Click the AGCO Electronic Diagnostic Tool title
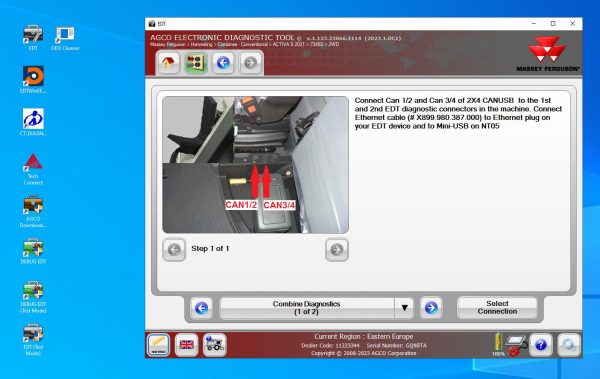Image resolution: width=600 pixels, height=379 pixels. (x=223, y=38)
